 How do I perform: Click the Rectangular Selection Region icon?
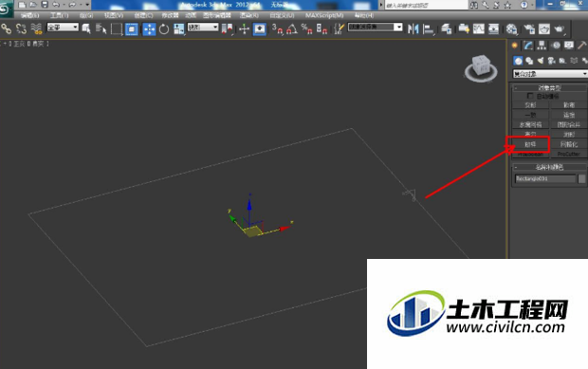click(x=117, y=28)
